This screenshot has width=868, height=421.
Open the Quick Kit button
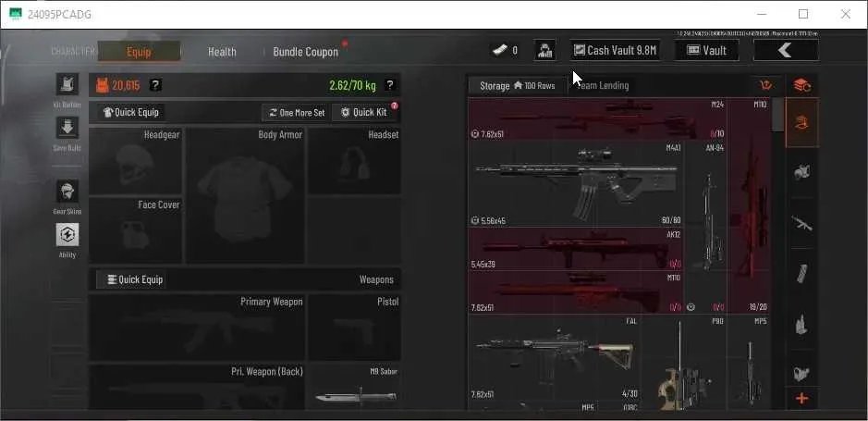[x=363, y=113]
